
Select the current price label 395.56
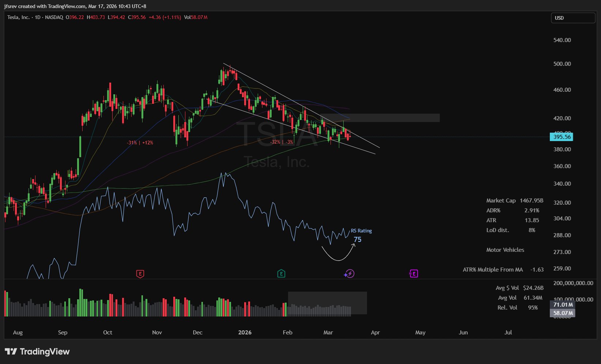point(562,137)
